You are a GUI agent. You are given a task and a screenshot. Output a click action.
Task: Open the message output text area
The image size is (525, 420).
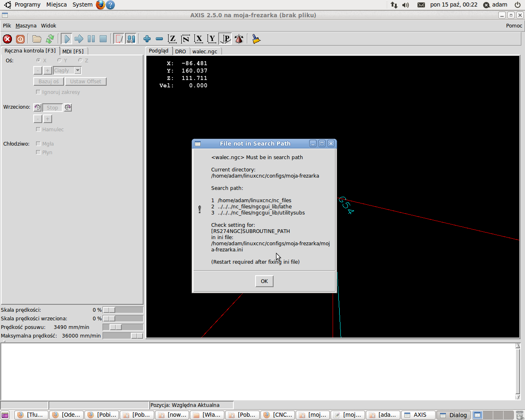pyautogui.click(x=258, y=371)
